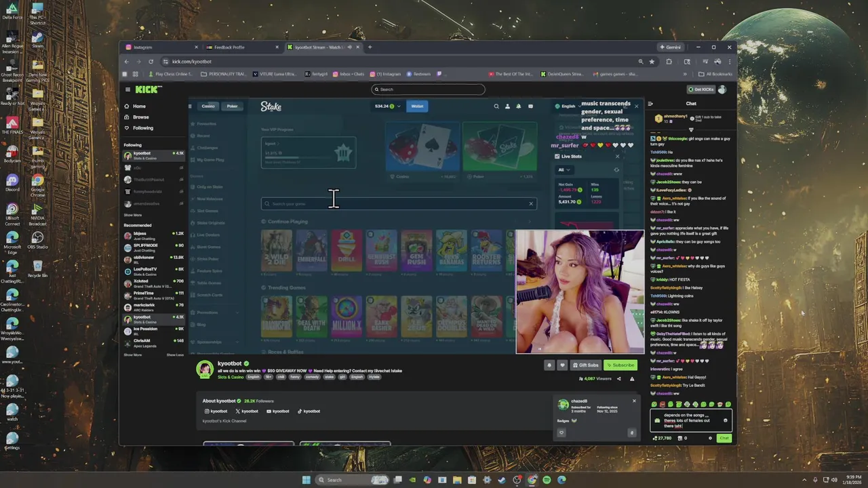Toggle heart on chazed8 user card
The image size is (868, 488).
[x=561, y=432]
